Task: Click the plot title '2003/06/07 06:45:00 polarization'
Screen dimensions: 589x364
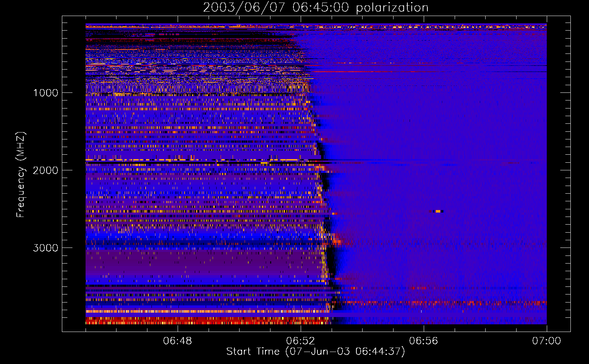Action: [x=316, y=8]
